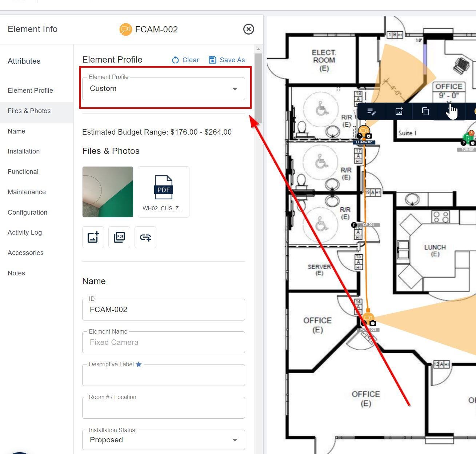Switch to the Files & Photos section
This screenshot has height=454, width=476.
29,111
